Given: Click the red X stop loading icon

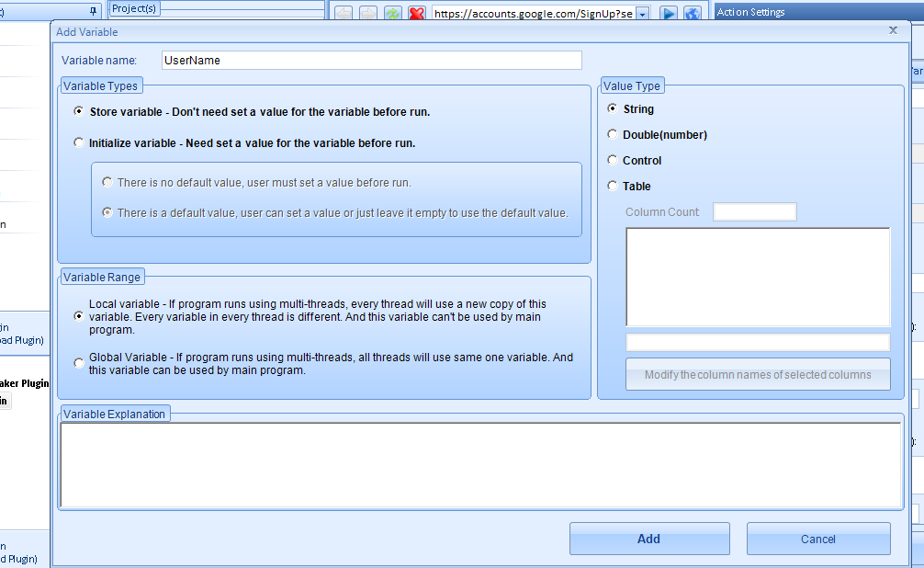Looking at the screenshot, I should point(416,13).
